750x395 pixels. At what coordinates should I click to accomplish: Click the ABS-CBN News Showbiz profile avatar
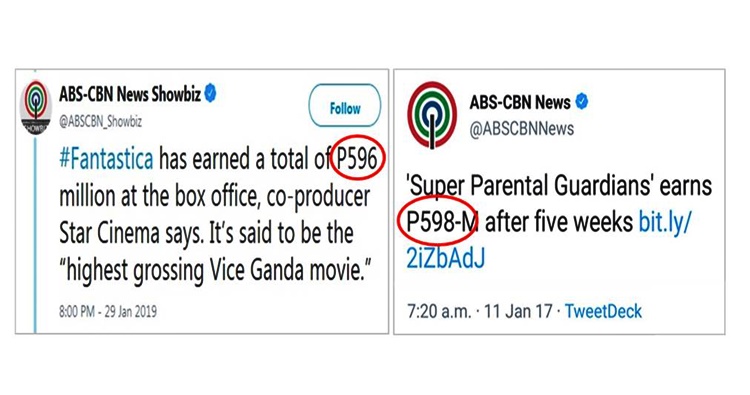click(x=36, y=108)
